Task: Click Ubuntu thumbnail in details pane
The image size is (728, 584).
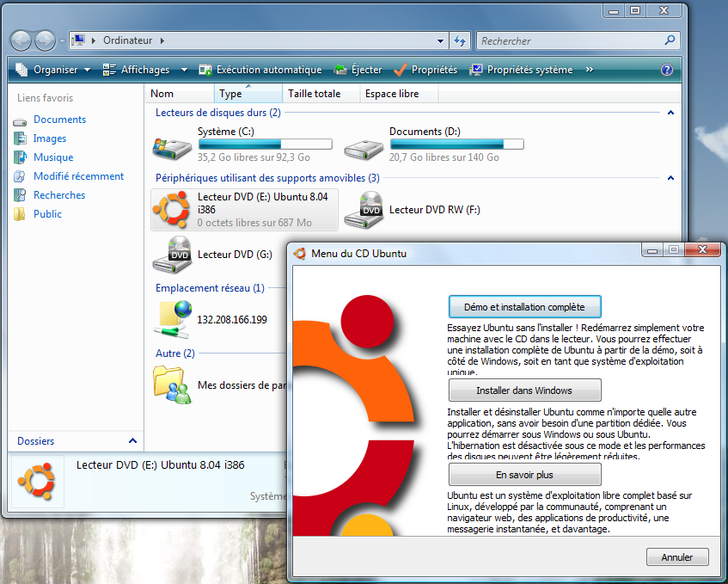Action: point(37,482)
